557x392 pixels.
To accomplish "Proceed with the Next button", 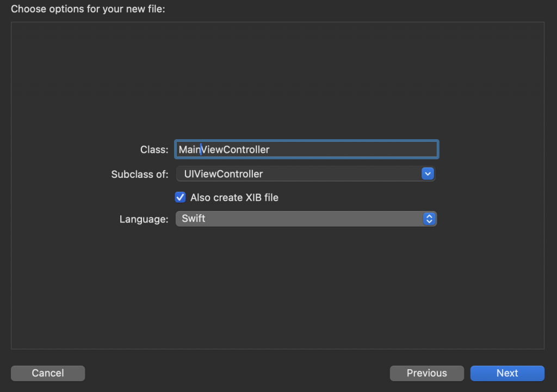I will coord(507,373).
